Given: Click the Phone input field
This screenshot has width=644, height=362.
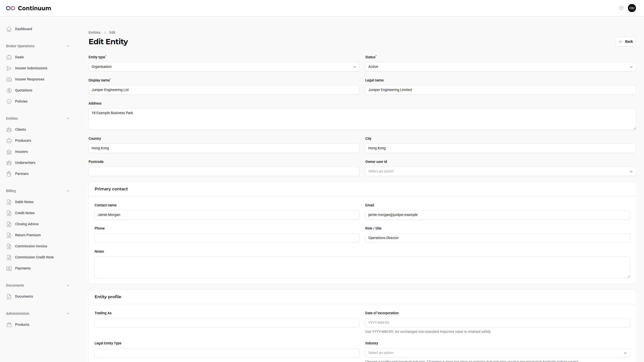Looking at the screenshot, I should (x=227, y=238).
